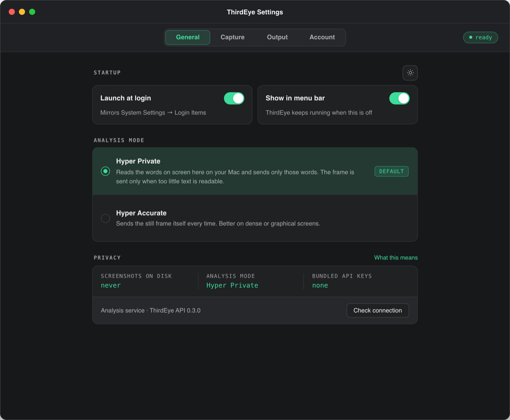Open the What this means link

click(x=396, y=258)
